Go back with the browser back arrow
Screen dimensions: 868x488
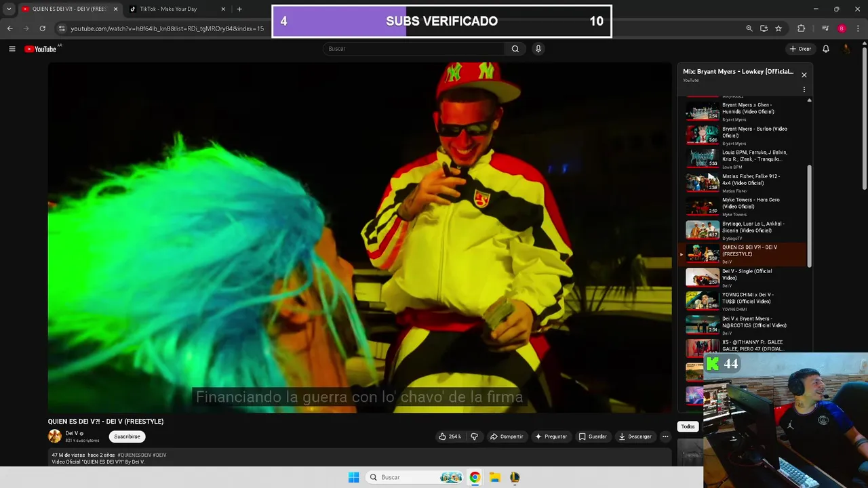coord(9,28)
